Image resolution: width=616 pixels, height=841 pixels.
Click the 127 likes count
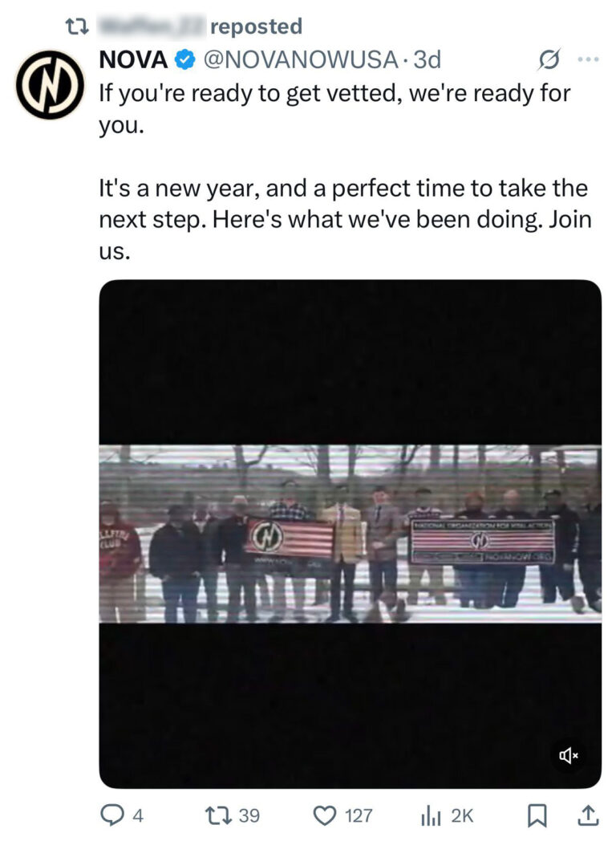tap(359, 815)
